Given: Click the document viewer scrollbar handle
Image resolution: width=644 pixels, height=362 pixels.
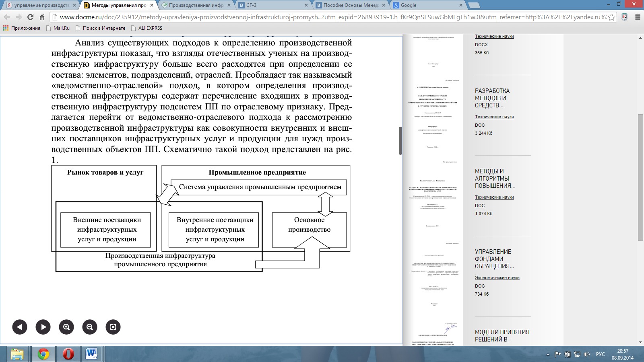Looking at the screenshot, I should tap(400, 141).
